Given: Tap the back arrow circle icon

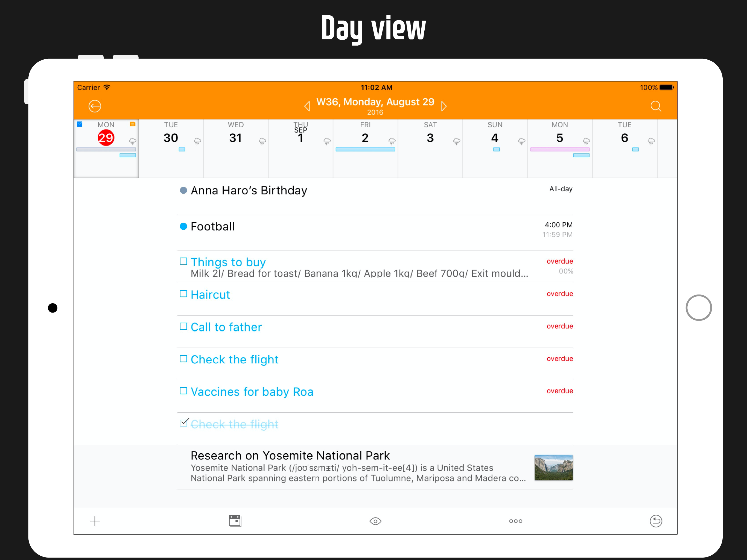Looking at the screenshot, I should click(95, 106).
